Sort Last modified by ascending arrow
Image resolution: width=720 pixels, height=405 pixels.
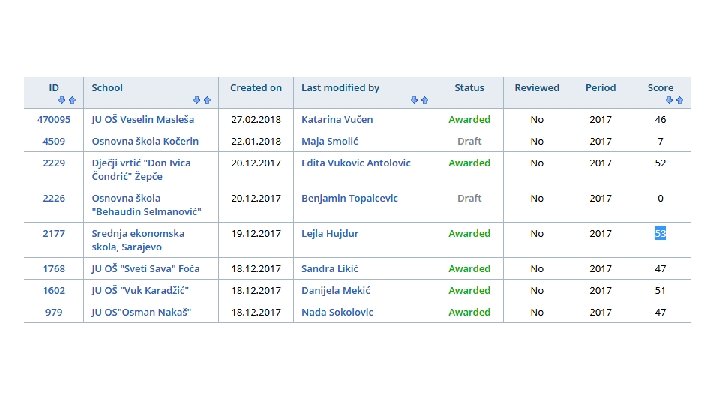423,100
